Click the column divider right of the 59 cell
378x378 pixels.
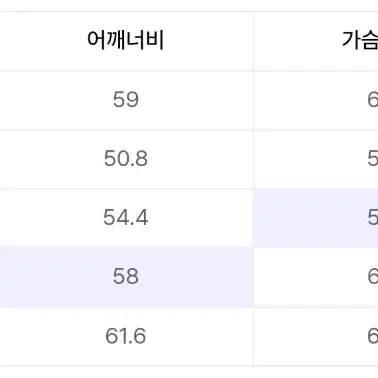click(x=253, y=100)
